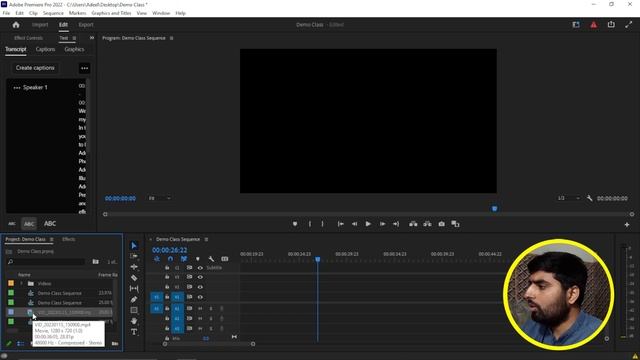Open the Sequence menu
This screenshot has width=640, height=360.
coord(53,13)
